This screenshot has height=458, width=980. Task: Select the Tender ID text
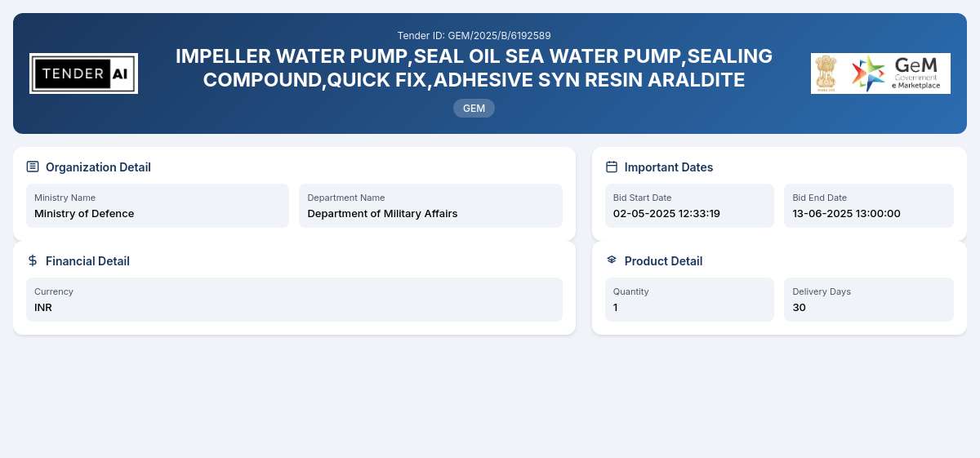pyautogui.click(x=474, y=36)
